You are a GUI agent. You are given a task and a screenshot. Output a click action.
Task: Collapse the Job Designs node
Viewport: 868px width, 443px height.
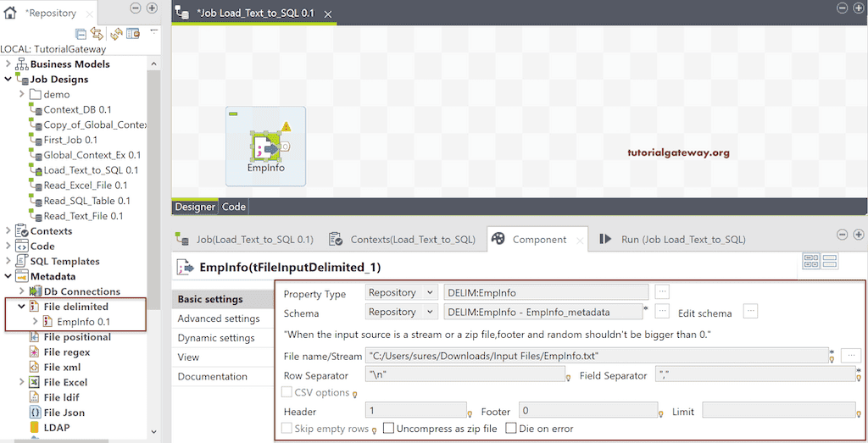tap(8, 79)
